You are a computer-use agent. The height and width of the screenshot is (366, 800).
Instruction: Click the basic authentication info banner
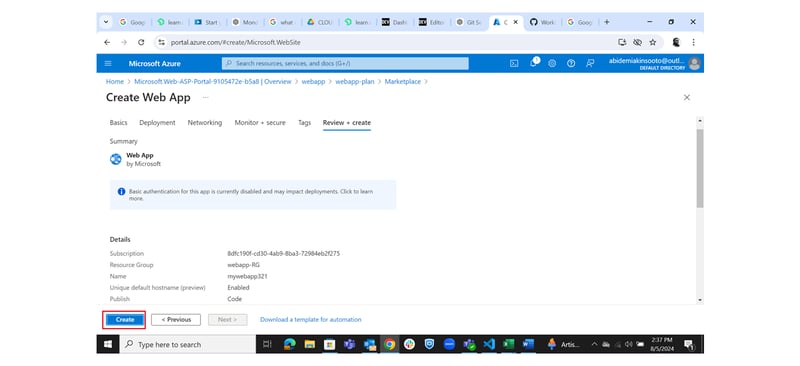pyautogui.click(x=253, y=194)
